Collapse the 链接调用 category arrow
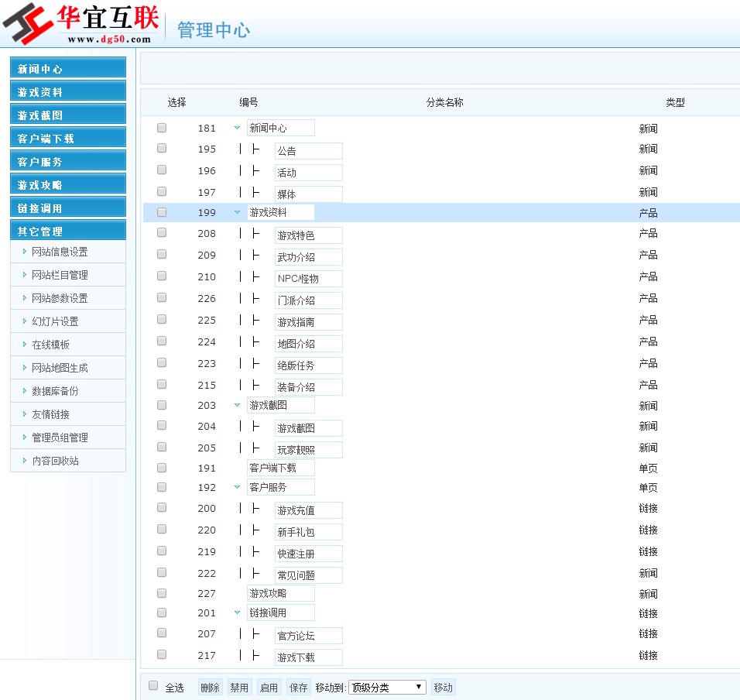The image size is (740, 700). 238,612
